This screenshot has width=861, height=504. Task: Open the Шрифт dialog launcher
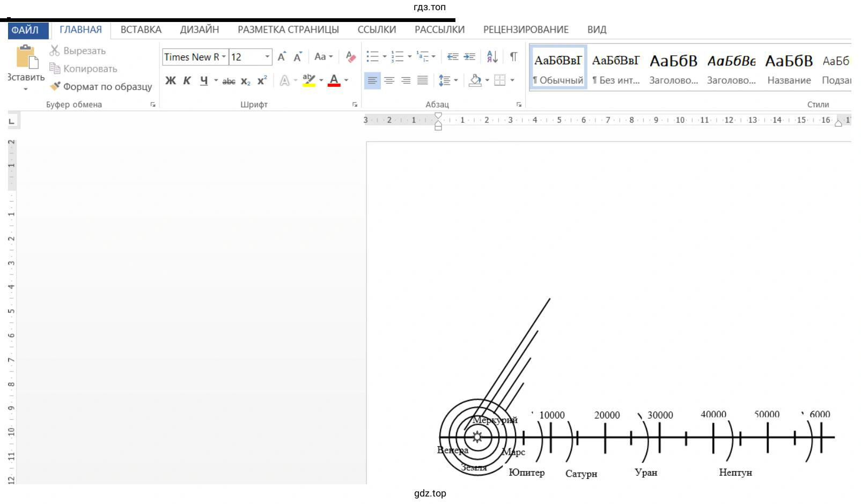point(355,105)
